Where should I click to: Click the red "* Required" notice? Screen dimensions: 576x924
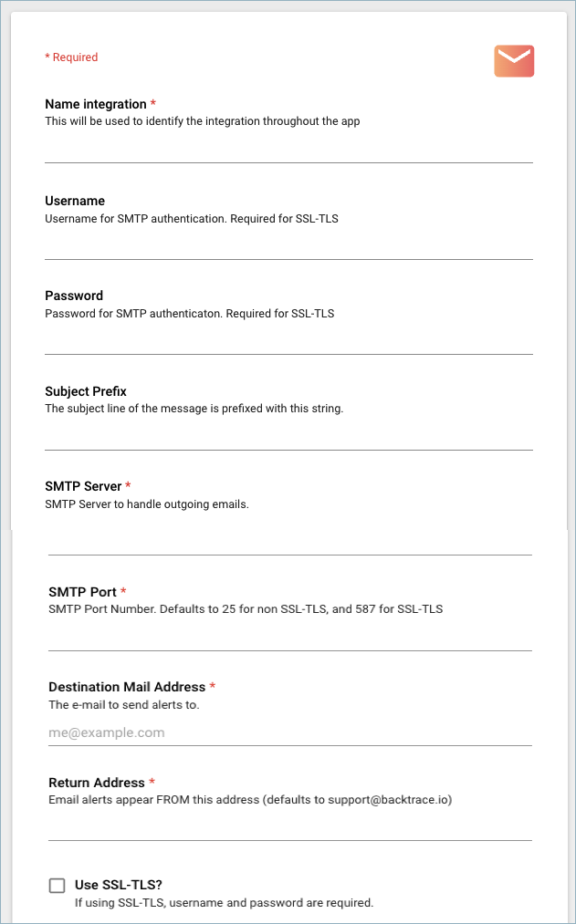[x=71, y=57]
